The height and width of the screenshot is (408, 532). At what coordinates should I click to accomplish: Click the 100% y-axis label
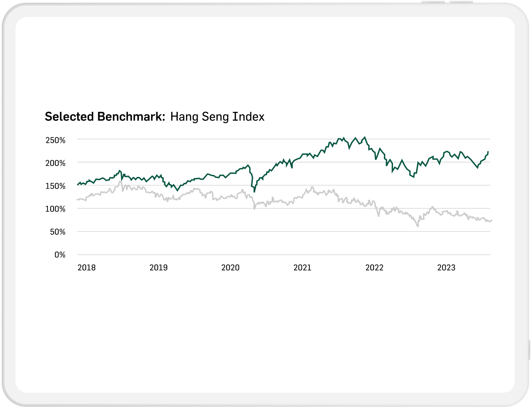click(x=55, y=209)
